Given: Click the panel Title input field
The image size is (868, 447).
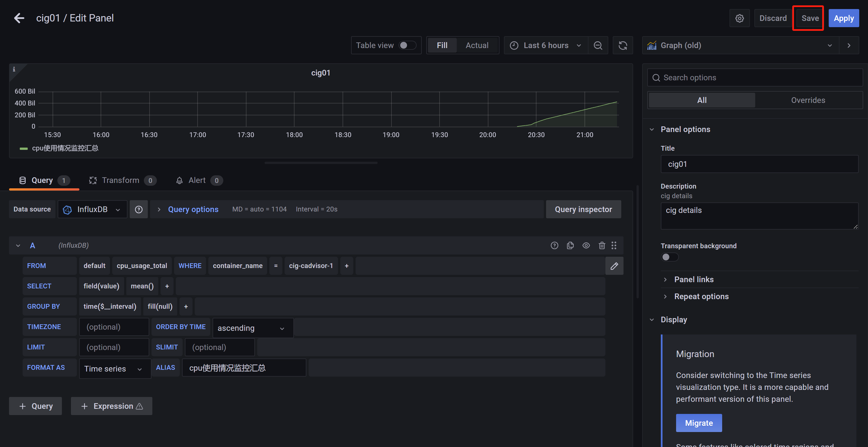Looking at the screenshot, I should pyautogui.click(x=759, y=164).
